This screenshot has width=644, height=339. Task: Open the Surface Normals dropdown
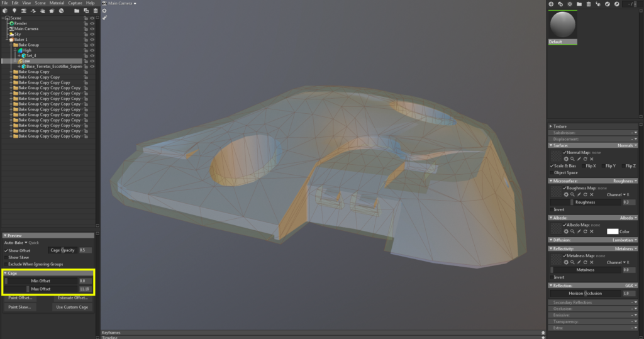[627, 145]
